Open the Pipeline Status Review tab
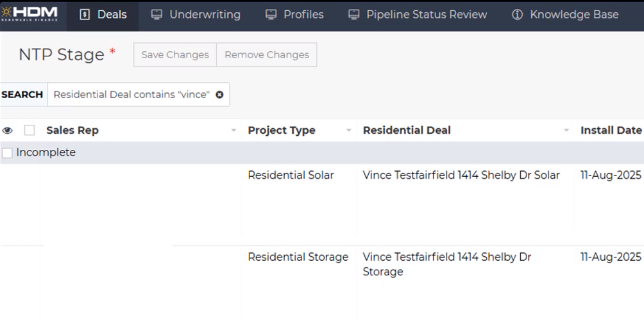This screenshot has height=319, width=644. [418, 15]
